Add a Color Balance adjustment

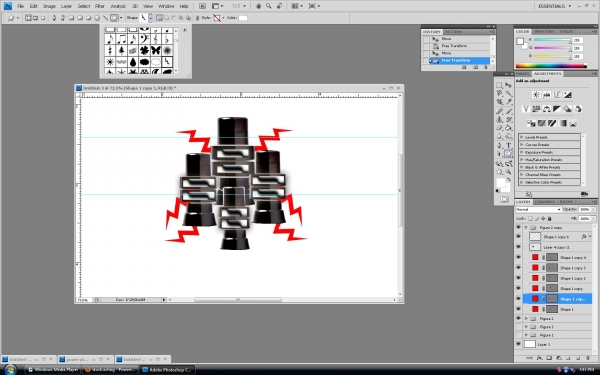point(546,109)
